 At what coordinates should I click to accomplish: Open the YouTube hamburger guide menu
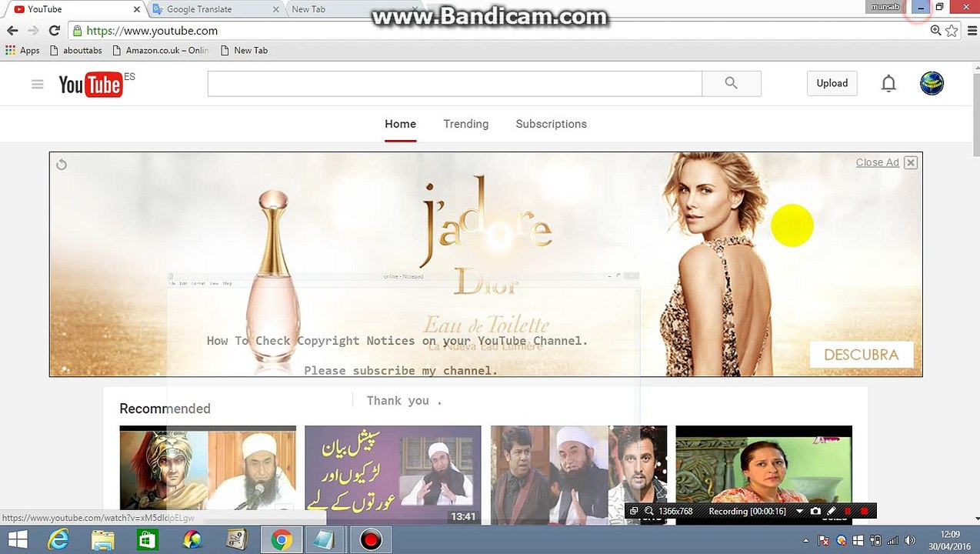tap(37, 84)
